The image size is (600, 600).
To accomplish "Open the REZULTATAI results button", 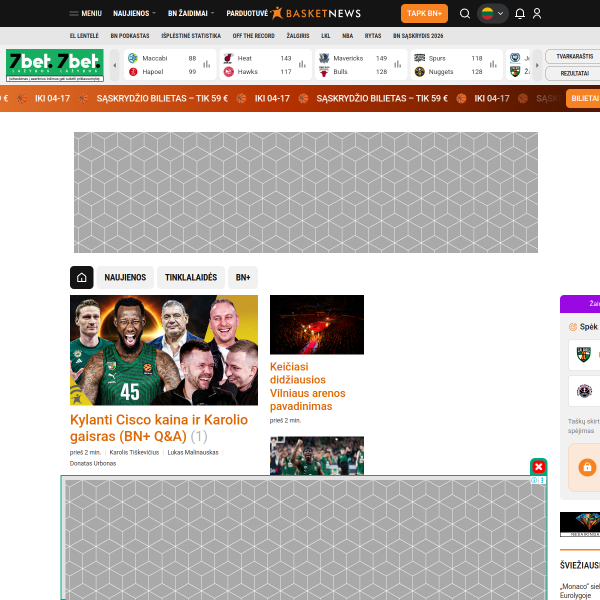I will [574, 73].
